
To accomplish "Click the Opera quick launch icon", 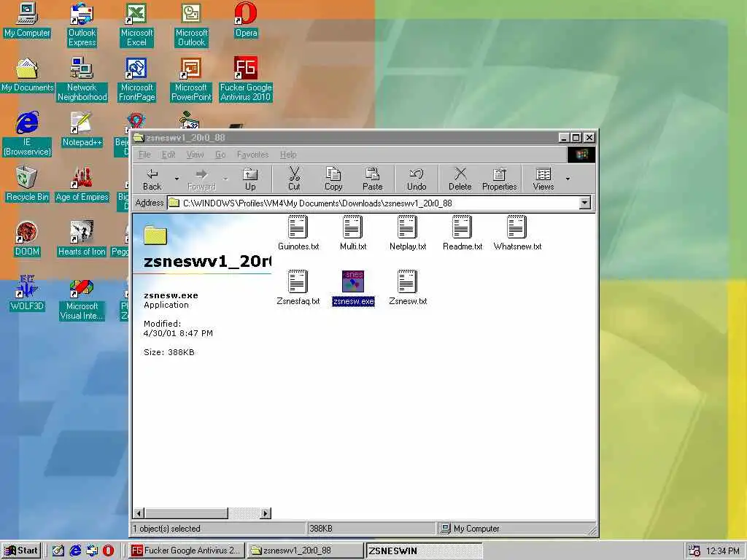I will (108, 551).
